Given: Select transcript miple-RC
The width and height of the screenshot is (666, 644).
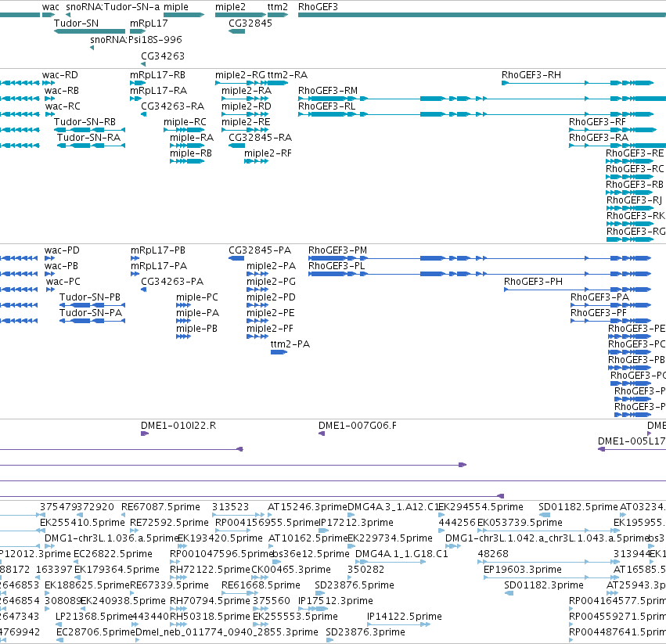Looking at the screenshot, I should [184, 130].
